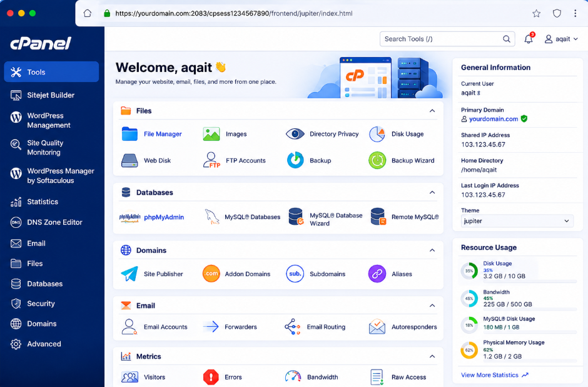The height and width of the screenshot is (387, 588).
Task: Click the cPanel logo
Action: (41, 44)
